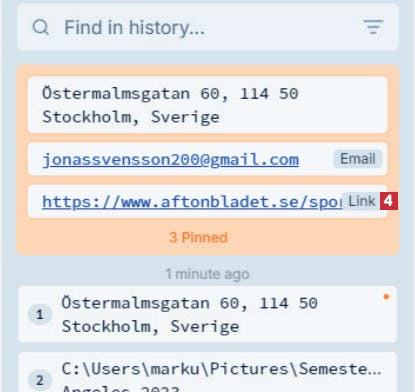Click the Link type tag

point(362,201)
